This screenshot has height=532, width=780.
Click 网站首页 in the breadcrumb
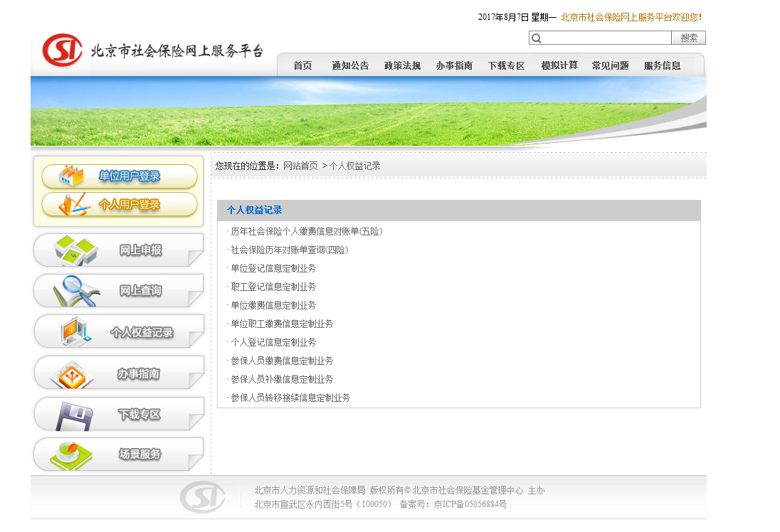300,166
